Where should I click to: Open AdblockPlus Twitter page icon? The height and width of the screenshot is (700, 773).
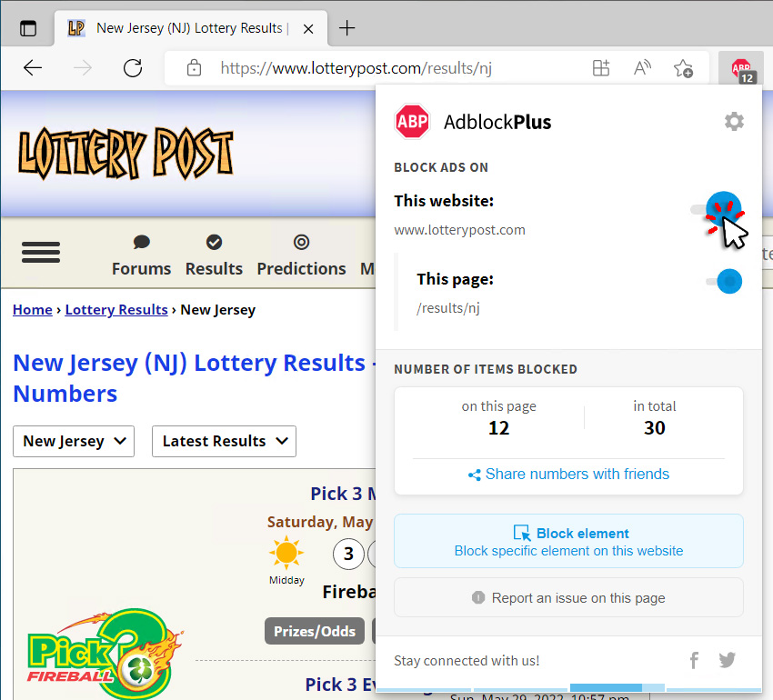[x=728, y=660]
